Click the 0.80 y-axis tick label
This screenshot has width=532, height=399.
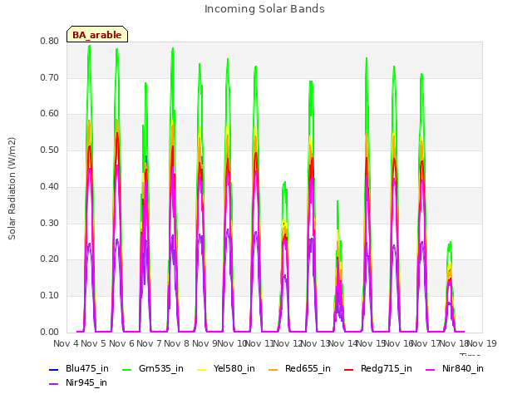click(50, 41)
